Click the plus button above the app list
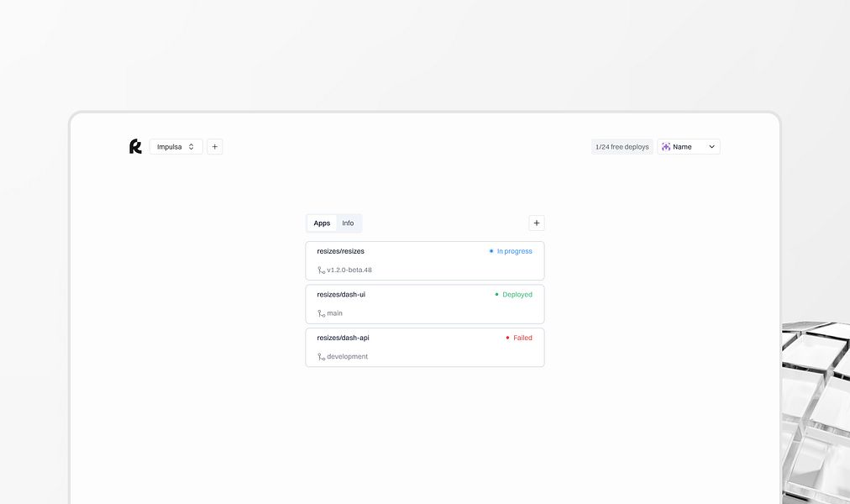 coord(537,223)
